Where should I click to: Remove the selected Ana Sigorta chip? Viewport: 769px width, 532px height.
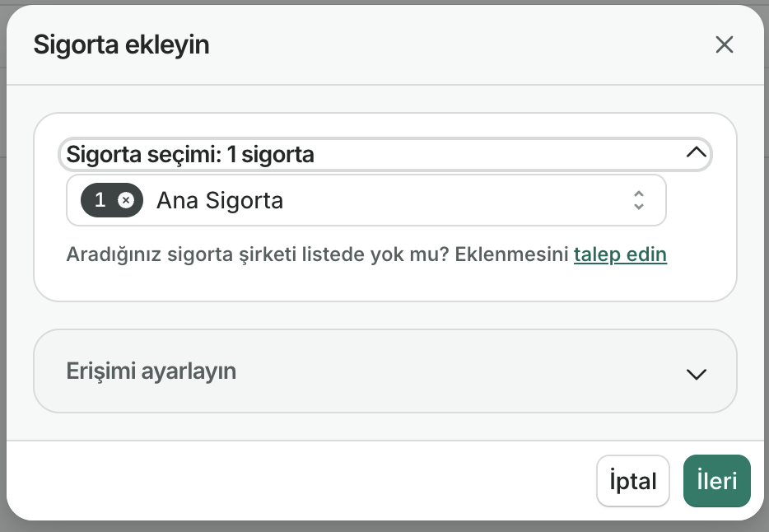tap(126, 200)
